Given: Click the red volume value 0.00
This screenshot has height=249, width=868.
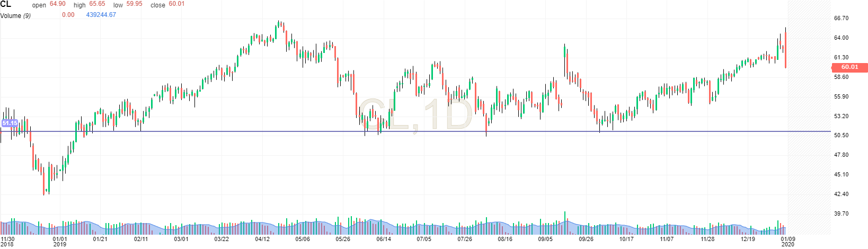Looking at the screenshot, I should pyautogui.click(x=68, y=15).
